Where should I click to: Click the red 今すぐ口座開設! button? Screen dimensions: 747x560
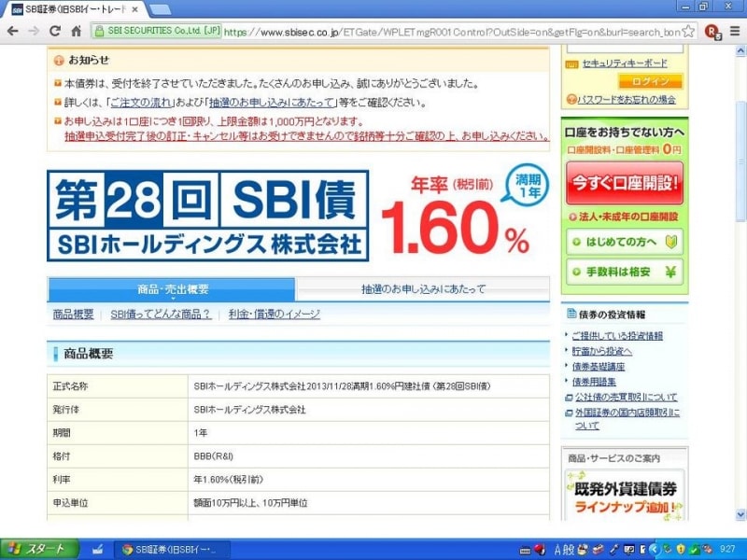tap(625, 183)
